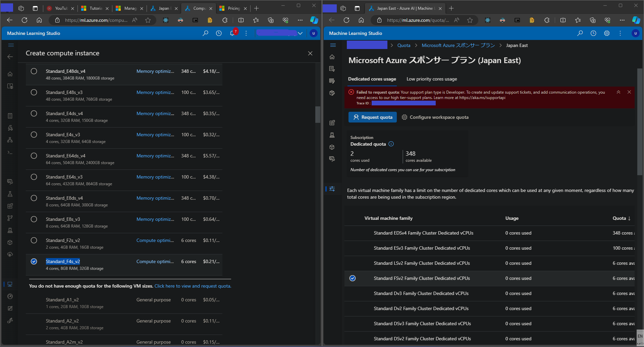Click scrollbar thumb in compute instance list
This screenshot has width=644, height=347.
pos(318,114)
